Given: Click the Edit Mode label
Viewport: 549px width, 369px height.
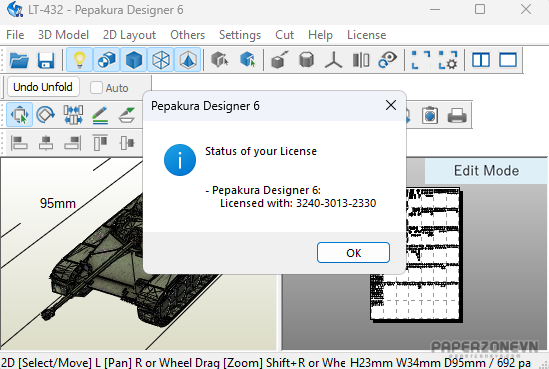Looking at the screenshot, I should [x=486, y=171].
